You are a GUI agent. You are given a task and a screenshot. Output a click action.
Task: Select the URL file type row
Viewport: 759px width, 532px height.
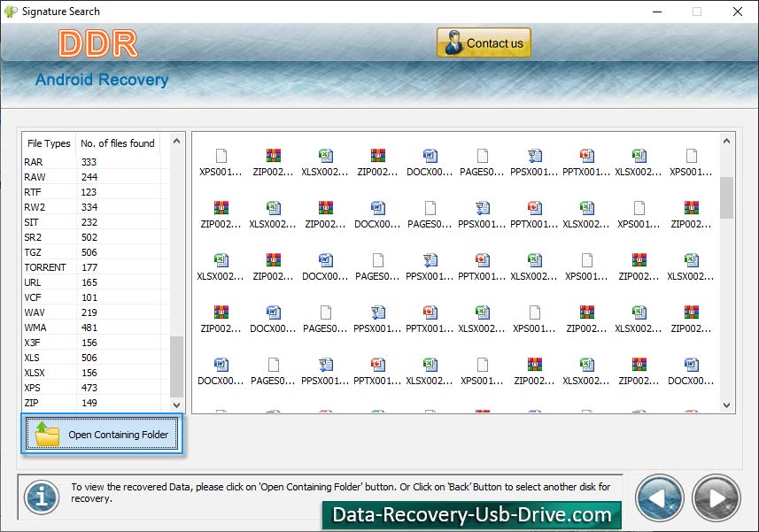click(x=96, y=282)
